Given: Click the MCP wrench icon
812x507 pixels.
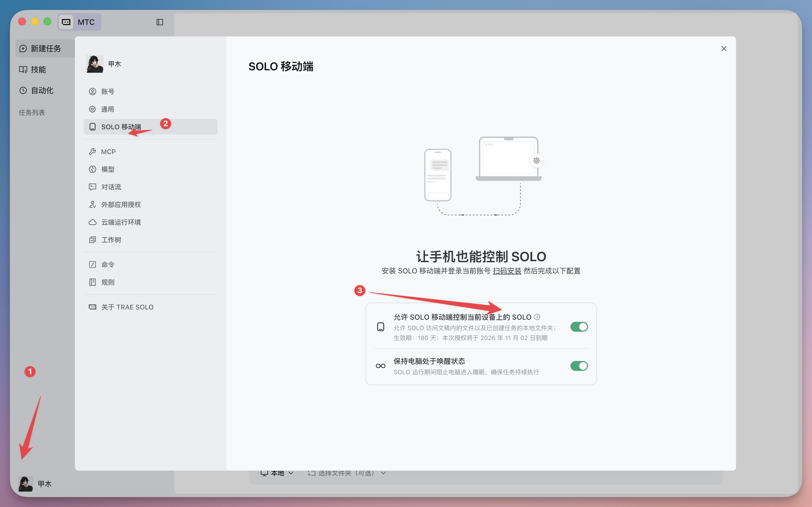Looking at the screenshot, I should pyautogui.click(x=93, y=152).
